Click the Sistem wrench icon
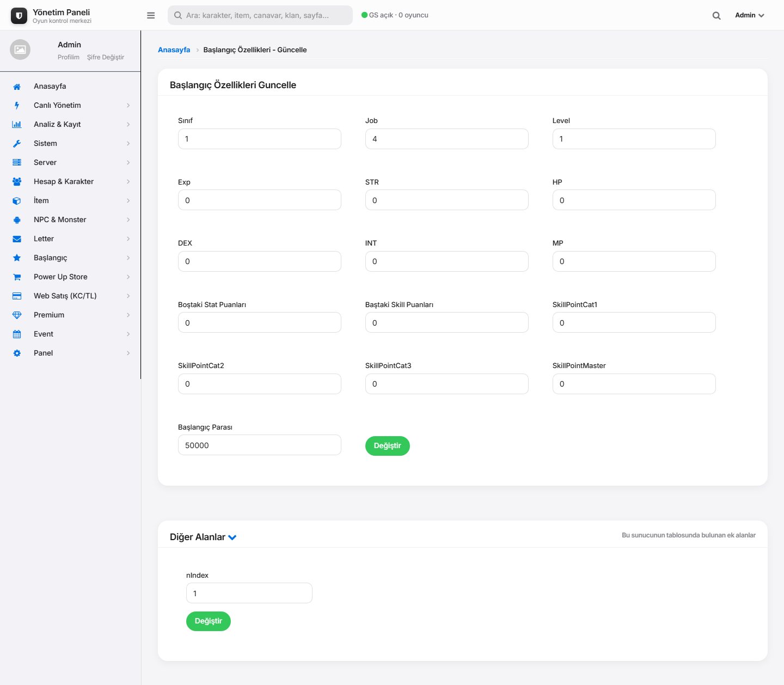The width and height of the screenshot is (784, 685). click(17, 144)
